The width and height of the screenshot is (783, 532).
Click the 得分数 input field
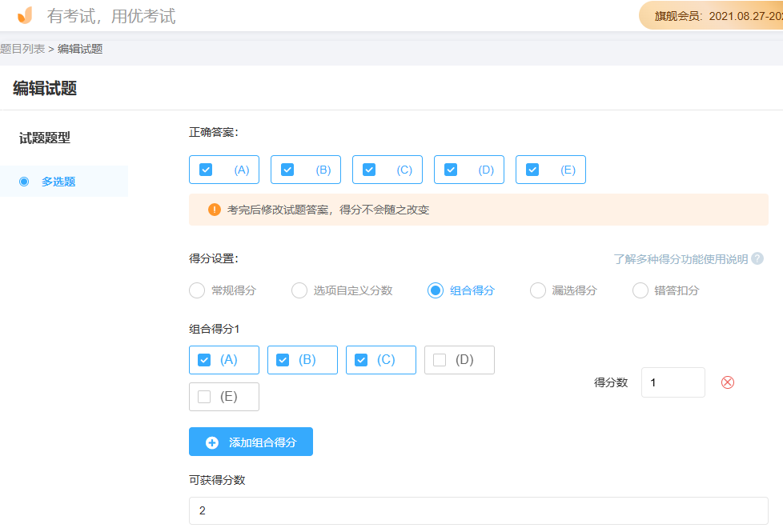(673, 382)
